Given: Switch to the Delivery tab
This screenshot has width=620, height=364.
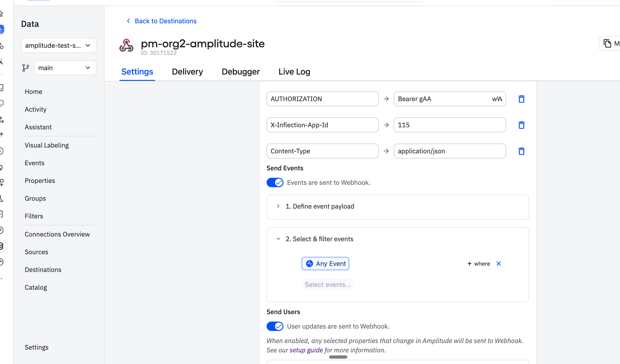Looking at the screenshot, I should pyautogui.click(x=187, y=72).
